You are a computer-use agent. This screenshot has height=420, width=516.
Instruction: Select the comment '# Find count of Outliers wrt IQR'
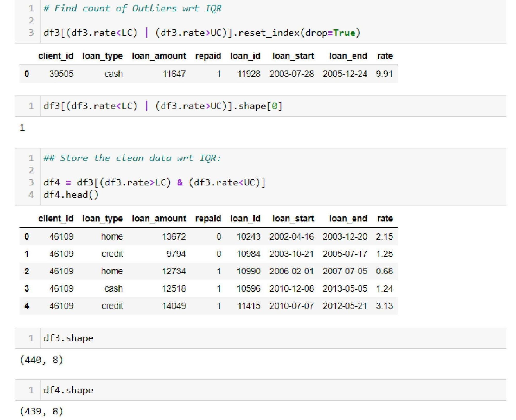point(132,8)
